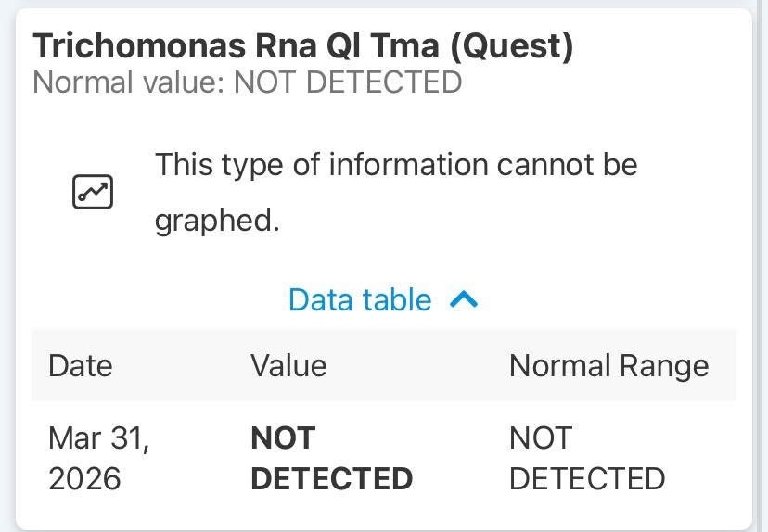
Task: Collapse the Data table chevron arrow
Action: tap(464, 299)
